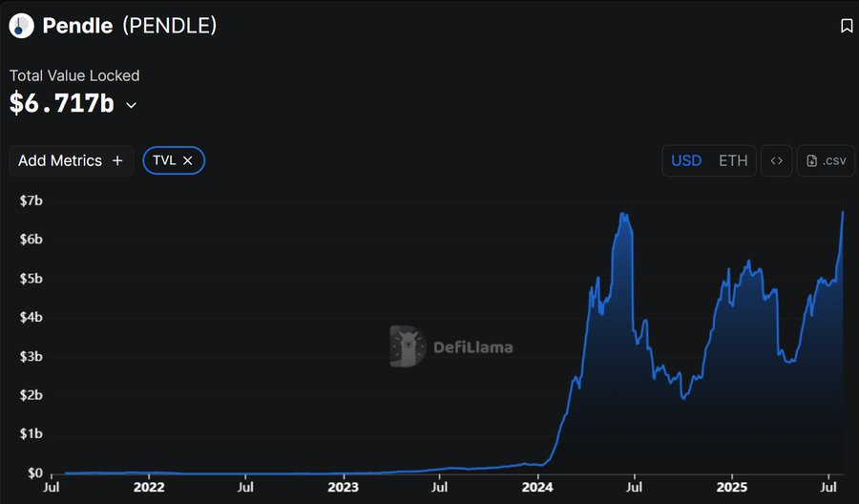
Task: Click the $2b y-axis label
Action: point(31,395)
